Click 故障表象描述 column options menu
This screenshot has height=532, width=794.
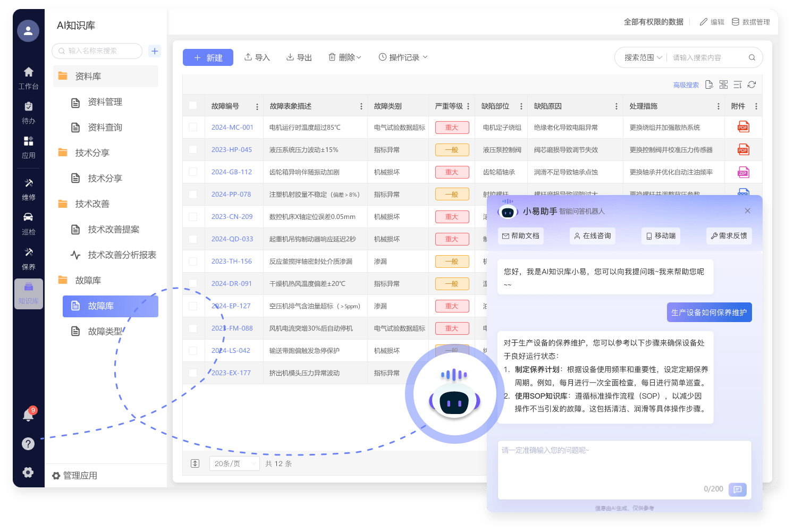tap(361, 106)
